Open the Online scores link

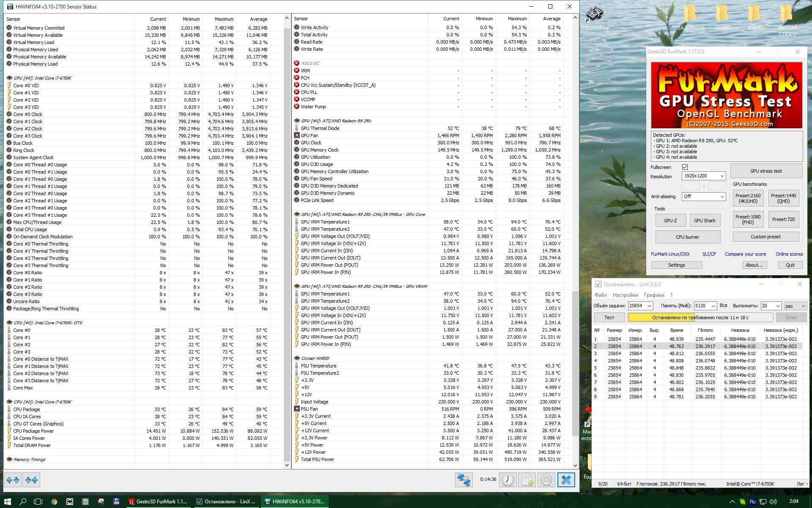tap(789, 254)
